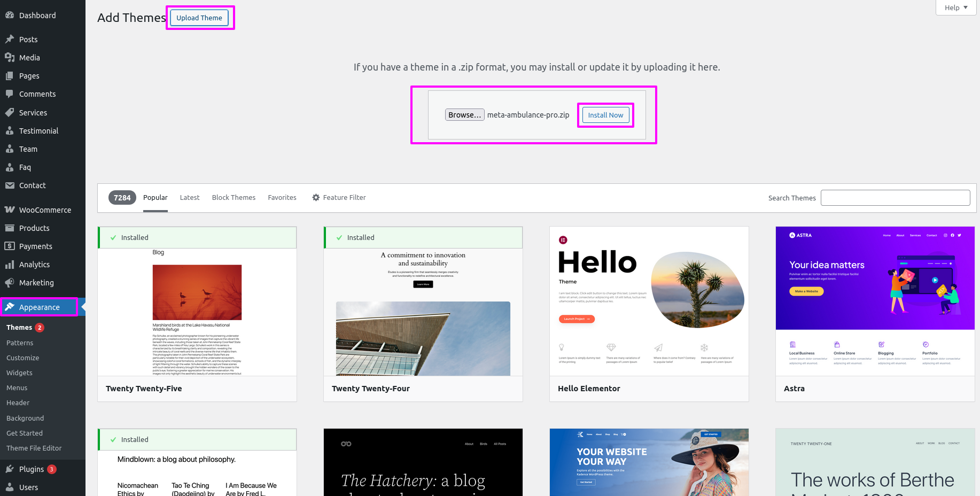Open Get Started under Appearance
The width and height of the screenshot is (980, 496).
tap(25, 433)
